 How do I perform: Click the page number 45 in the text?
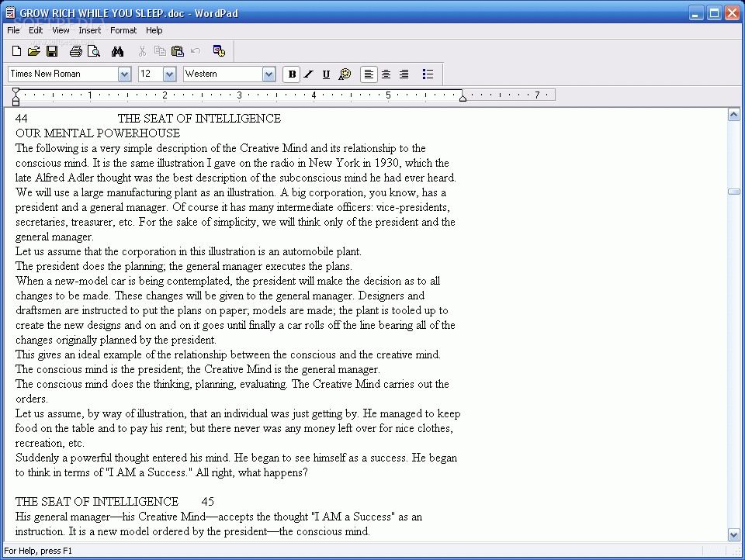coord(208,502)
